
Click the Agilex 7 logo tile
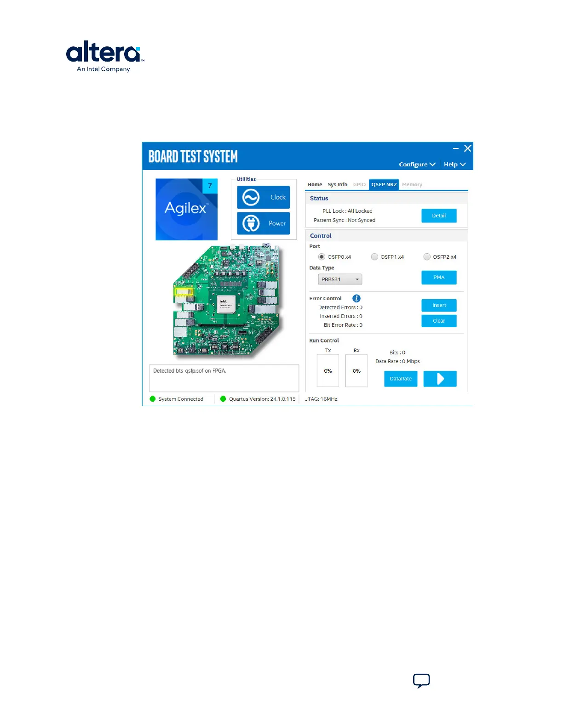coord(186,209)
